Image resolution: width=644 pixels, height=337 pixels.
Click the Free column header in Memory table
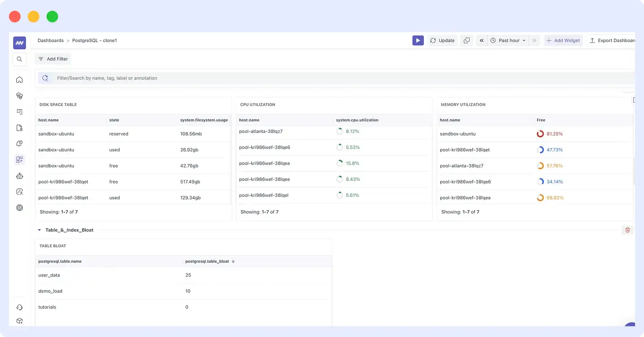(x=541, y=120)
